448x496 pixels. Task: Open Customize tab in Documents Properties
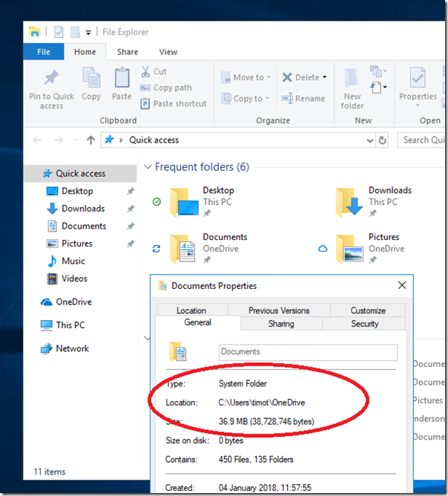[x=368, y=310]
